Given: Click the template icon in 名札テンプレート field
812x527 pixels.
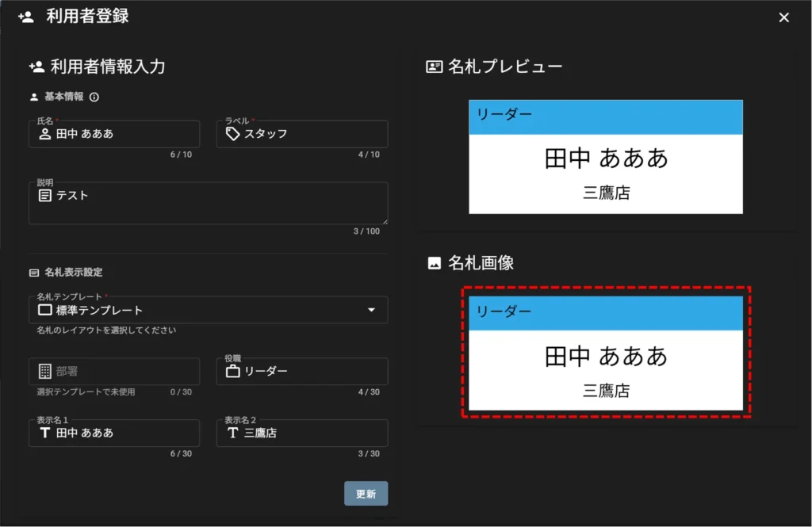Looking at the screenshot, I should (45, 310).
